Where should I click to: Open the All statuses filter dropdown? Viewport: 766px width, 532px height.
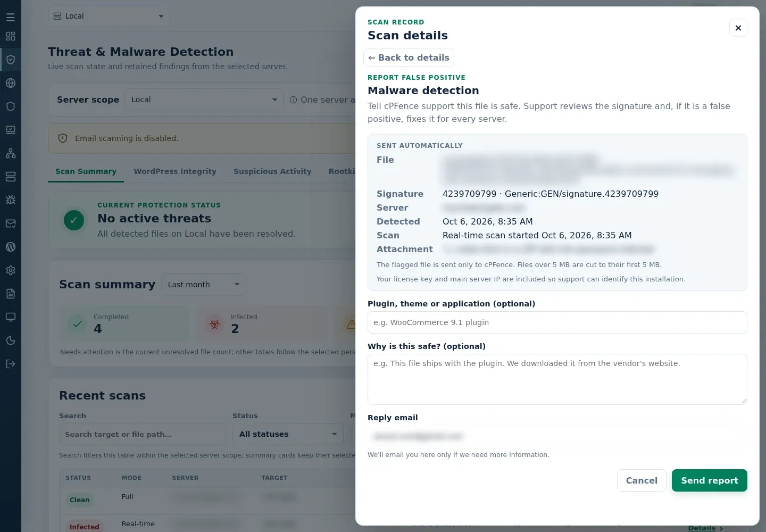coord(288,434)
